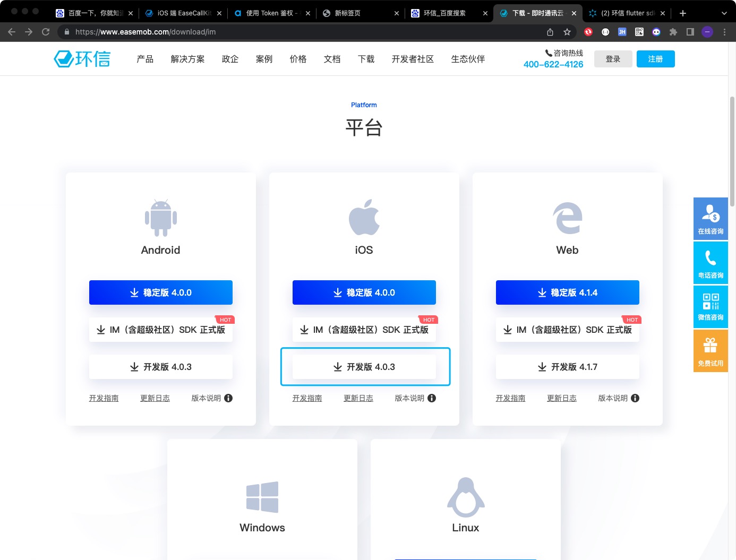The width and height of the screenshot is (736, 560).
Task: Open the Chrome three-dot menu
Action: tap(724, 32)
